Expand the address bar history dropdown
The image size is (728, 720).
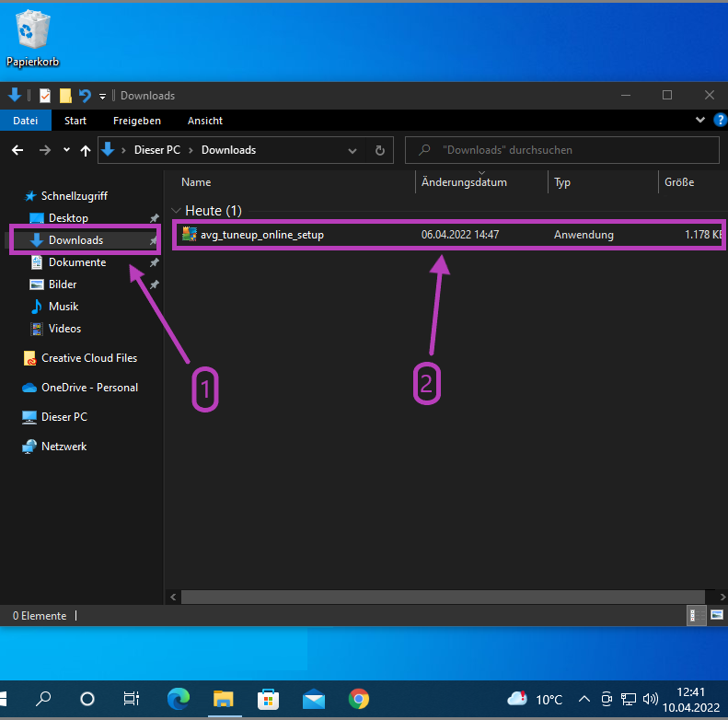point(352,150)
